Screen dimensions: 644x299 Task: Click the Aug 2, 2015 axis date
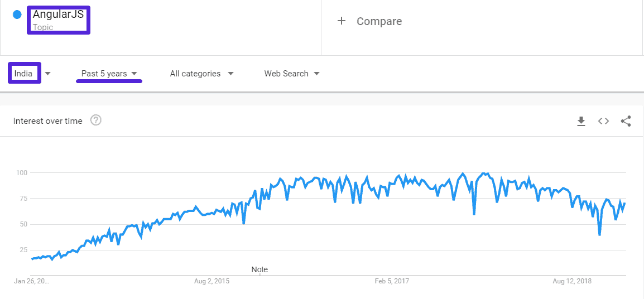coord(212,281)
